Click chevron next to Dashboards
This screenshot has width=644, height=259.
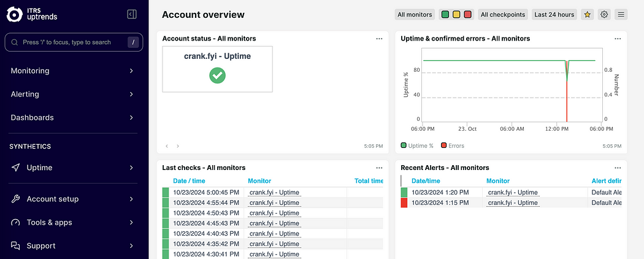coord(131,118)
